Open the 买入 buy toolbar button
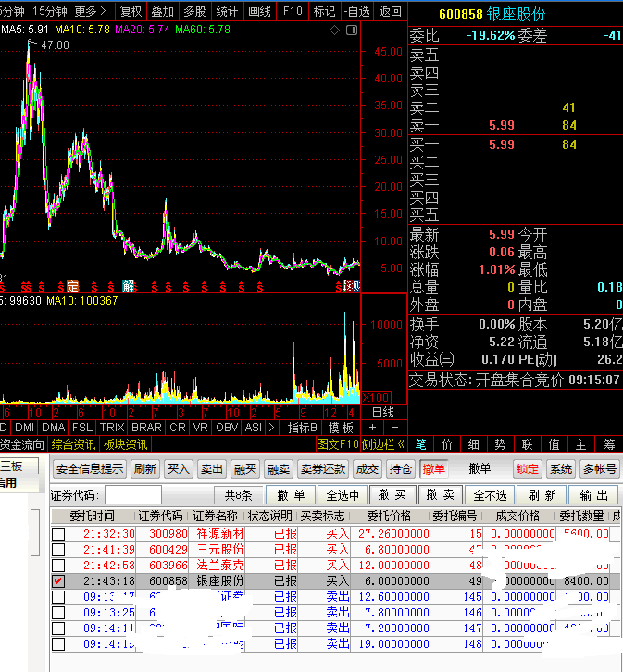Viewport: 623px width, 672px height. [x=178, y=469]
